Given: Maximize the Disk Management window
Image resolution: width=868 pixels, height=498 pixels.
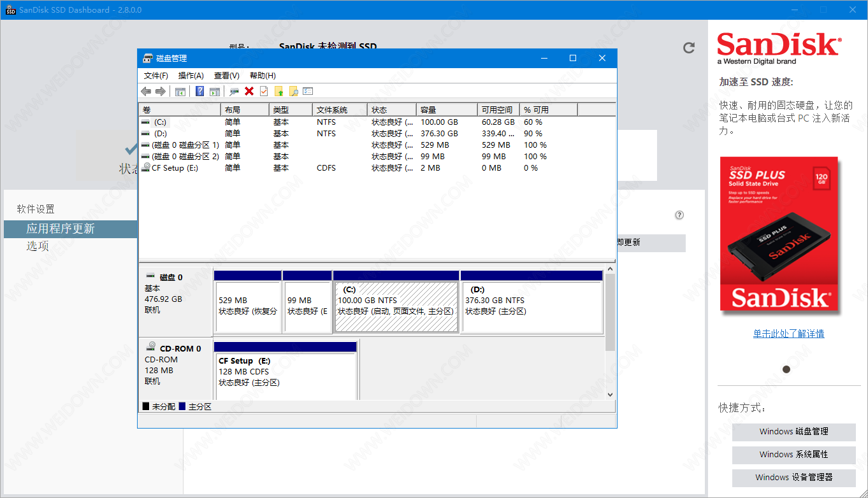Looking at the screenshot, I should 572,58.
